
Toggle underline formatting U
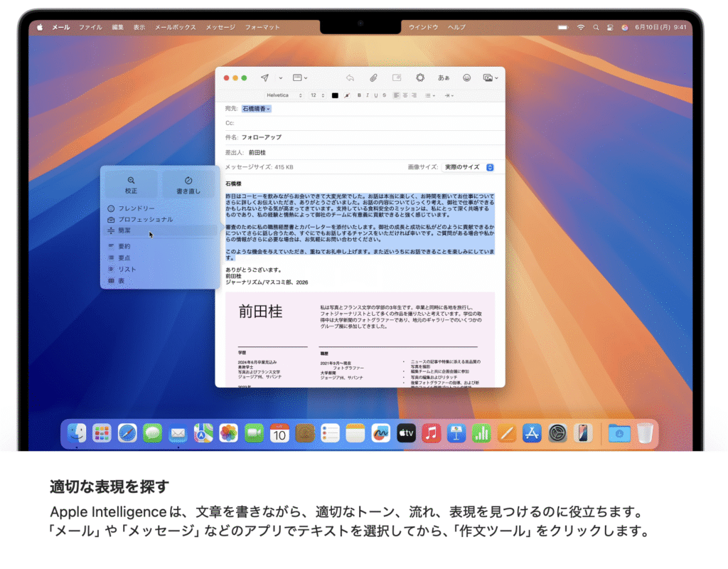tap(375, 95)
